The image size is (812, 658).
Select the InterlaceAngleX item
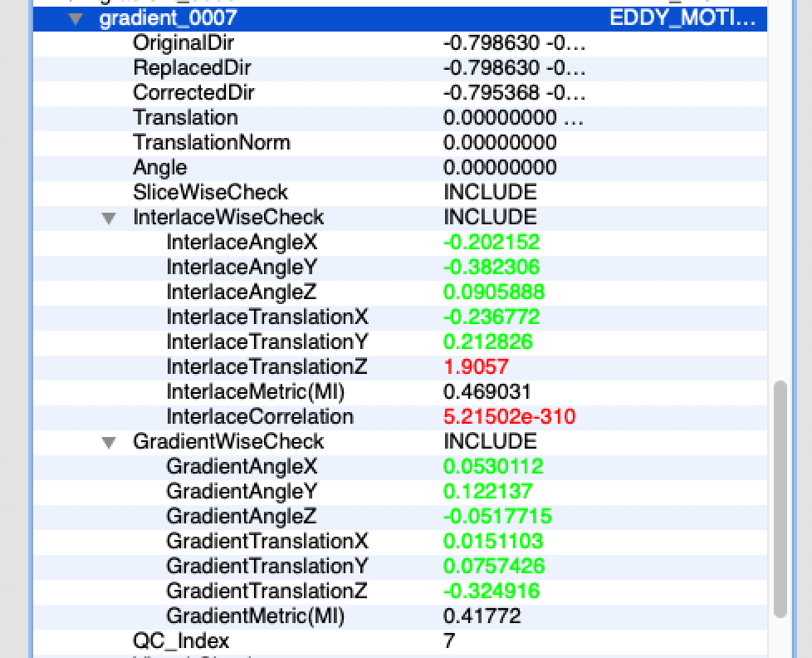242,242
